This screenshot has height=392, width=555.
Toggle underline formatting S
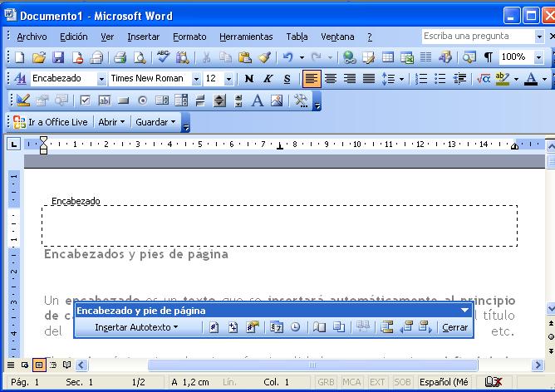[287, 79]
